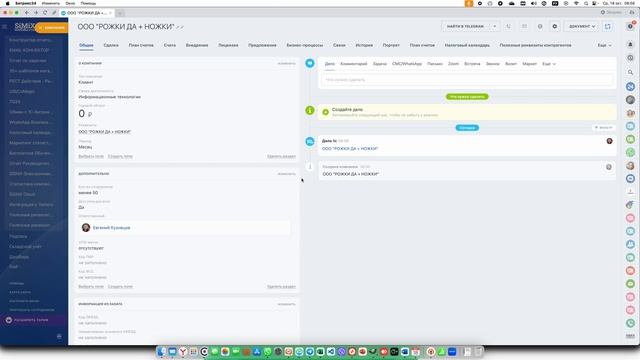Image resolution: width=640 pixels, height=360 pixels.
Task: Click the 'Информационные технологии' field value
Action: click(x=109, y=97)
